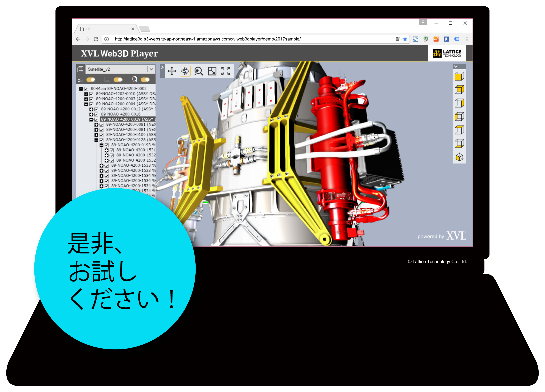Uncheck 89-NOAO-4202-0010 checkbox
The width and height of the screenshot is (545, 392).
[x=91, y=94]
